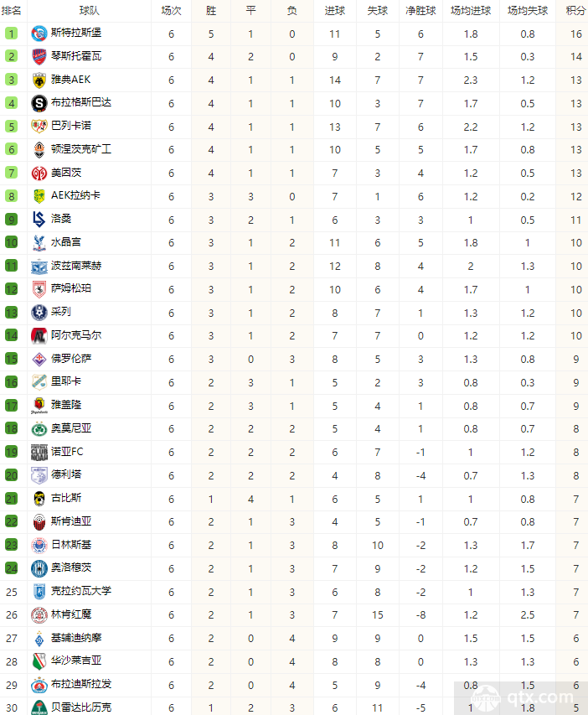Open the 琴斯托霍瓦 team name link
Image resolution: width=588 pixels, height=715 pixels.
click(76, 56)
